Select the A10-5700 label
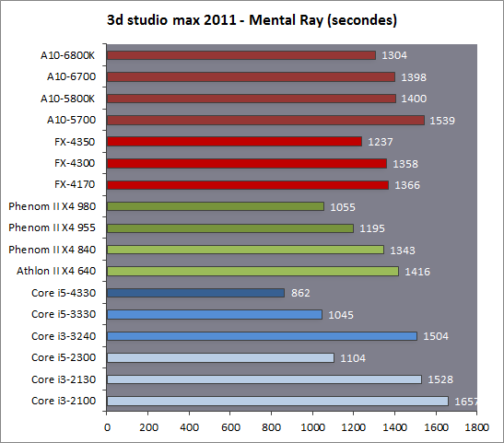The width and height of the screenshot is (504, 443). pos(71,120)
